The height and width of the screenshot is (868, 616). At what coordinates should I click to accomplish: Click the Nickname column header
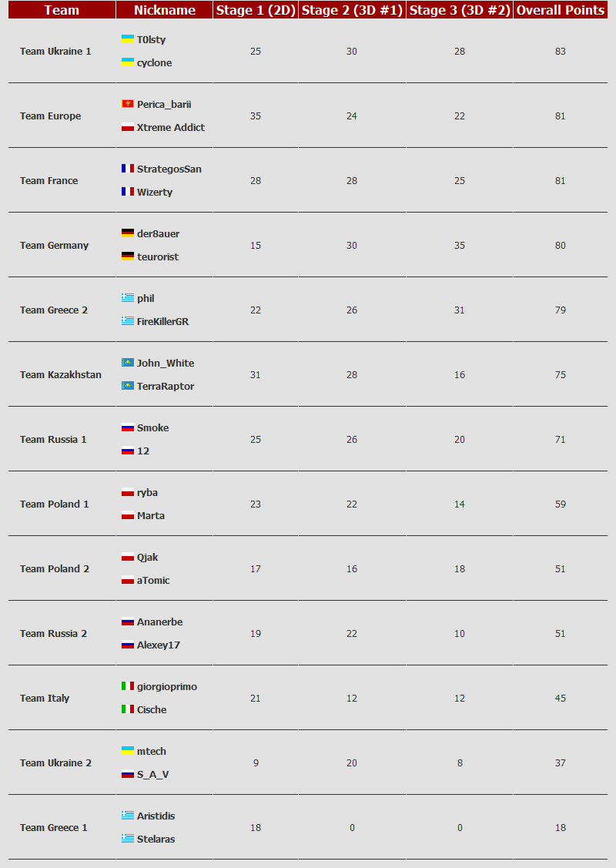(164, 10)
